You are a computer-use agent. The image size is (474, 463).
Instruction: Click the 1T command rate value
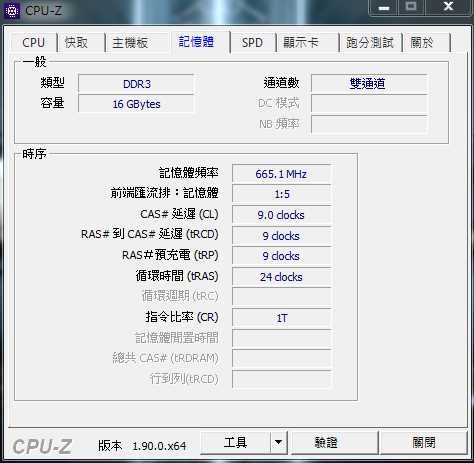click(x=282, y=318)
